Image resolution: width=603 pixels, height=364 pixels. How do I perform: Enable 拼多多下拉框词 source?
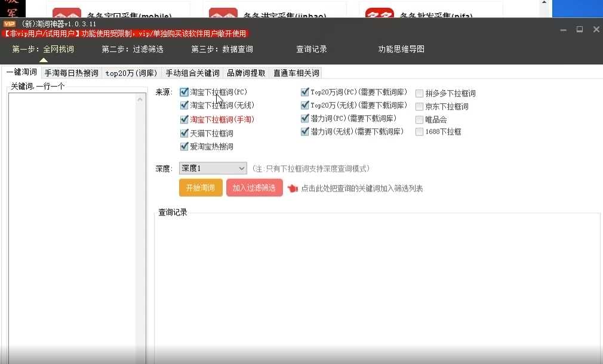[420, 94]
